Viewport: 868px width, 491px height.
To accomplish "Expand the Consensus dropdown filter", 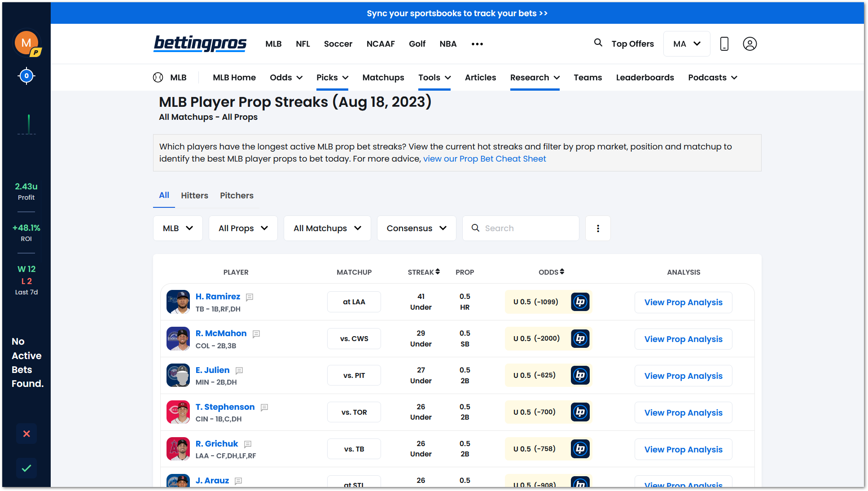I will pos(416,228).
